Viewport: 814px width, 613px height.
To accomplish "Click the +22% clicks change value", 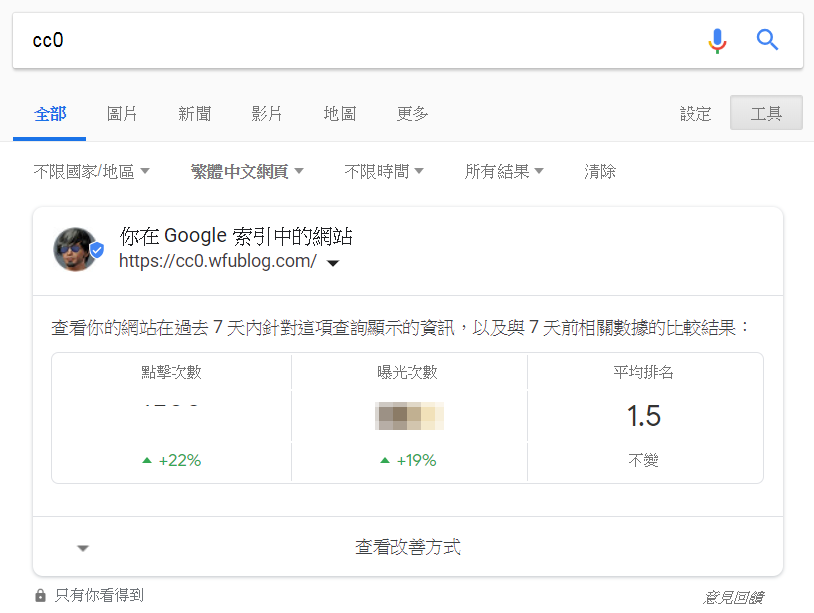I will 179,460.
